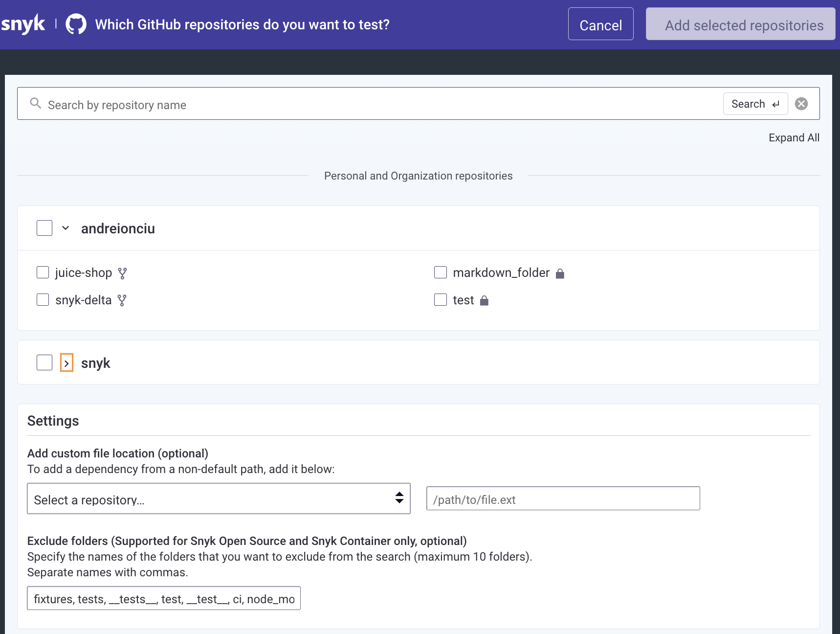Collapse the andreionciu repository group
This screenshot has width=840, height=634.
(66, 228)
